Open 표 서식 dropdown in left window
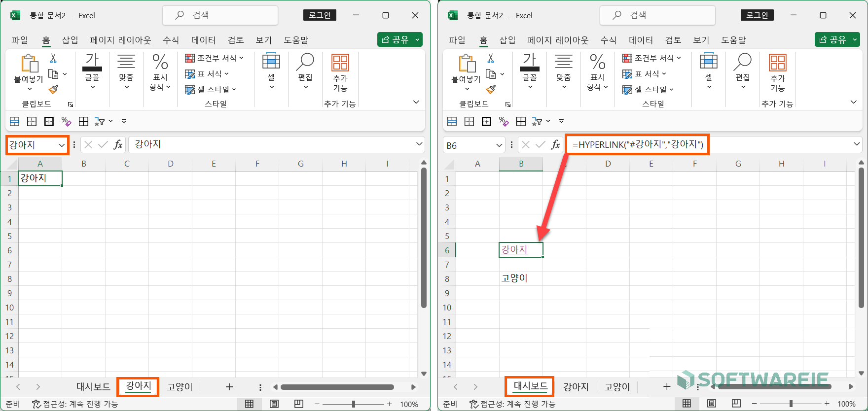 (x=207, y=74)
